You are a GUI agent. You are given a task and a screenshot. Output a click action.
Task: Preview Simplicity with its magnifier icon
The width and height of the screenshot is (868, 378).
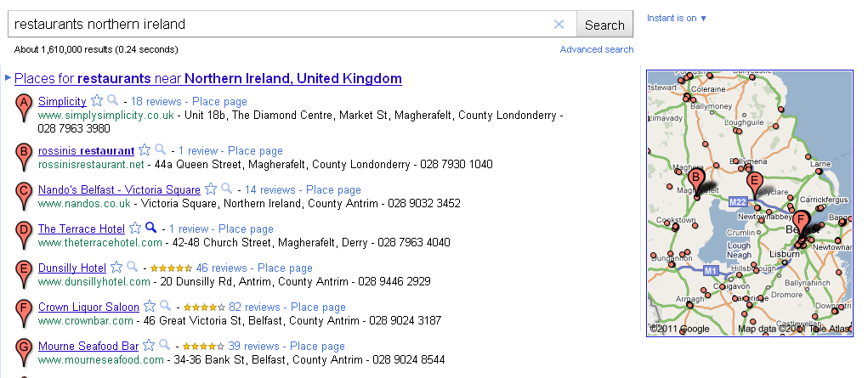113,101
